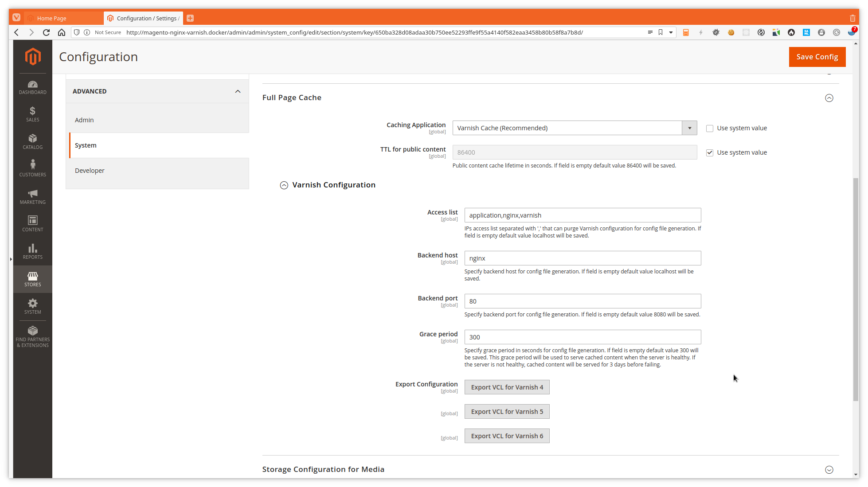Open the Marketing panel
This screenshot has width=868, height=487.
pyautogui.click(x=32, y=197)
